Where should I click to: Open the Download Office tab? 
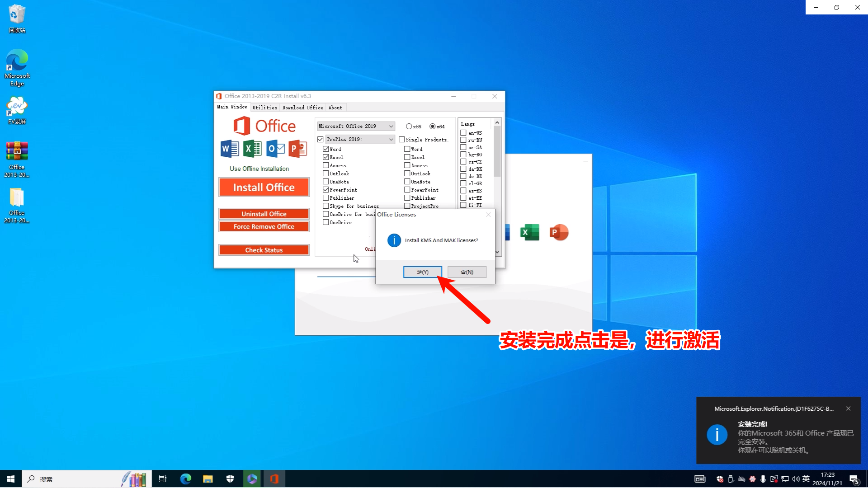tap(303, 108)
